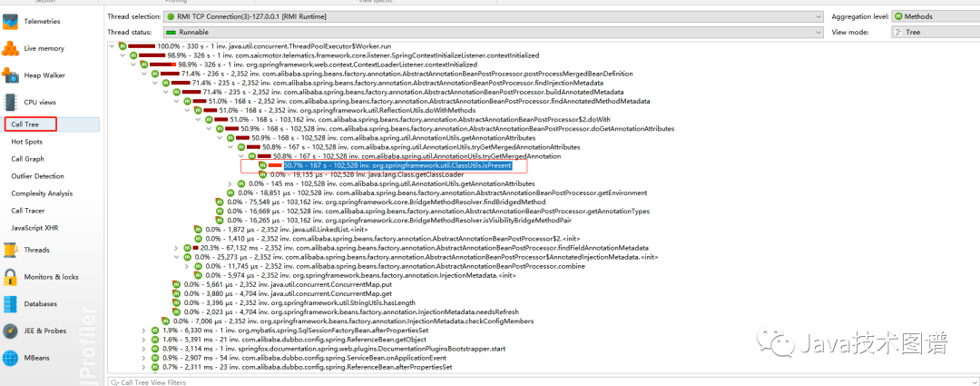The image size is (980, 386).
Task: Collapse the ThreadPoolExecutor$Worker.run node
Action: click(112, 46)
